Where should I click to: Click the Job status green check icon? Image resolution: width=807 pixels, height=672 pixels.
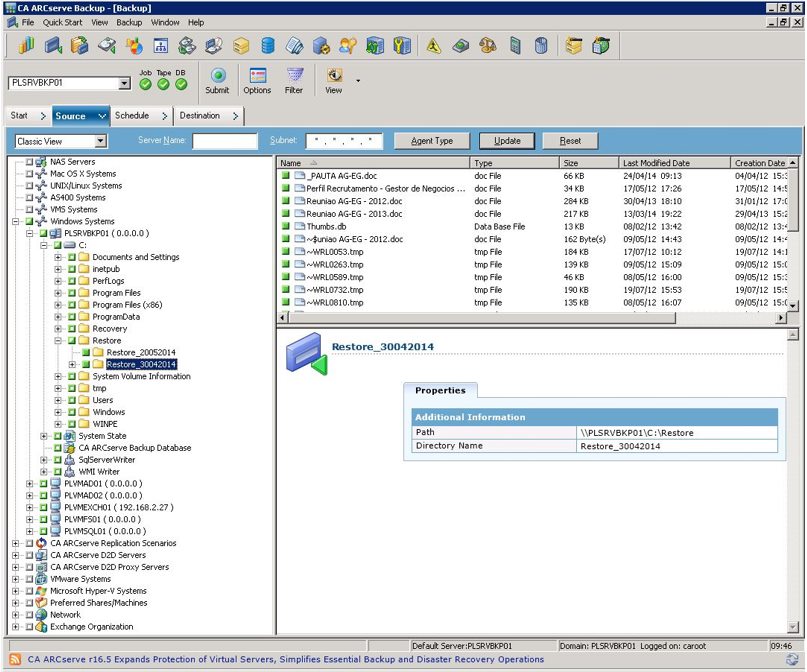146,84
